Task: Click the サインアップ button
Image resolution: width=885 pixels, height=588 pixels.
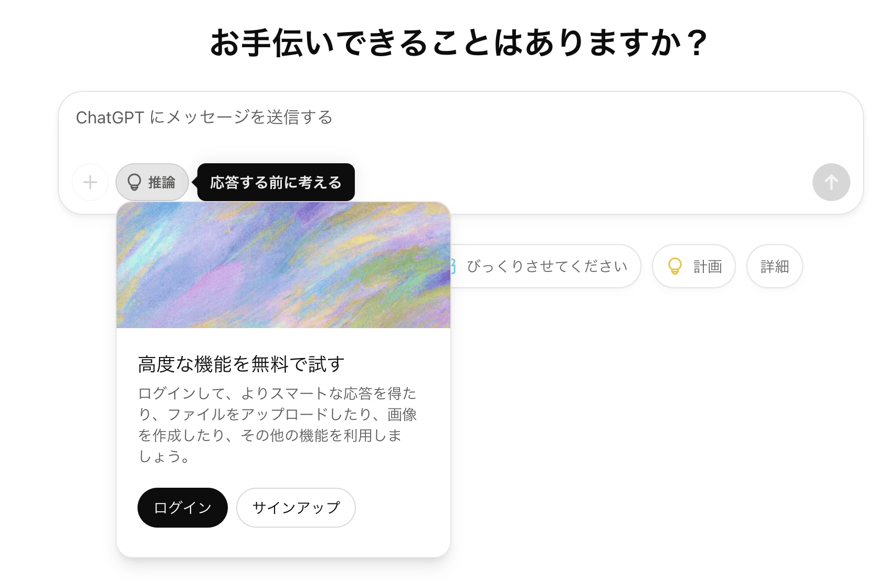Action: point(296,508)
